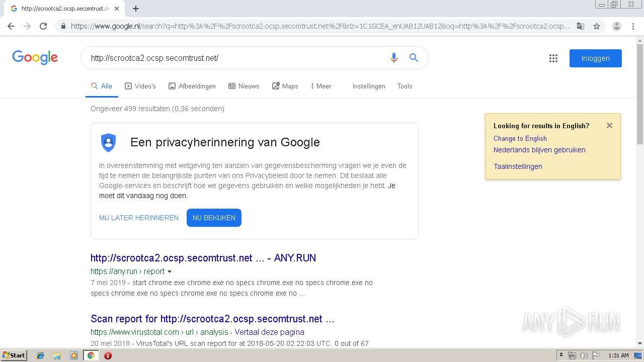Open the Windows Start button

[14, 355]
